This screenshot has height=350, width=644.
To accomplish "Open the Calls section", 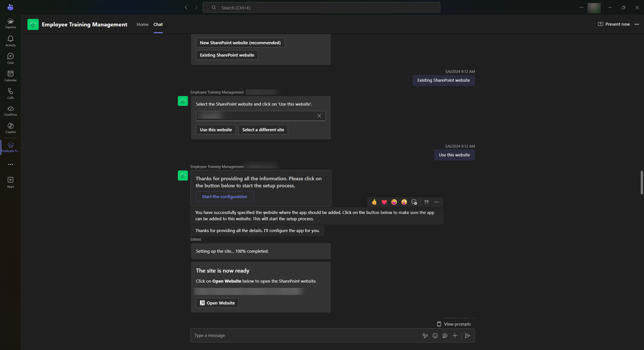I will pyautogui.click(x=10, y=93).
